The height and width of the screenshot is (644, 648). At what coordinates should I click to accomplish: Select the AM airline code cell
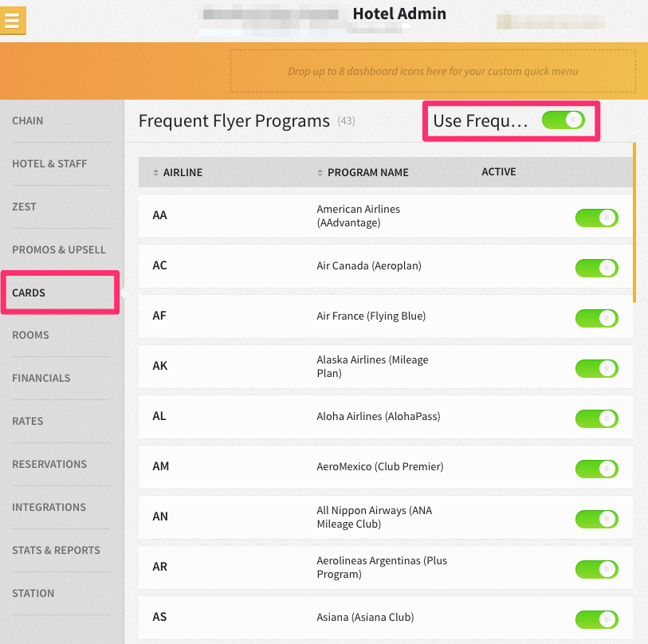pos(161,466)
